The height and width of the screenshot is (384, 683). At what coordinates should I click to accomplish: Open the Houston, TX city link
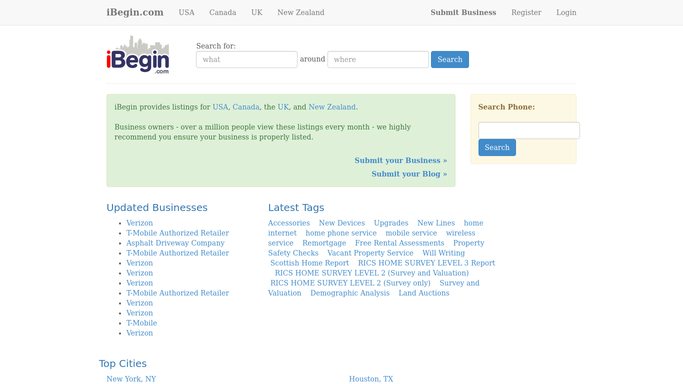click(371, 379)
